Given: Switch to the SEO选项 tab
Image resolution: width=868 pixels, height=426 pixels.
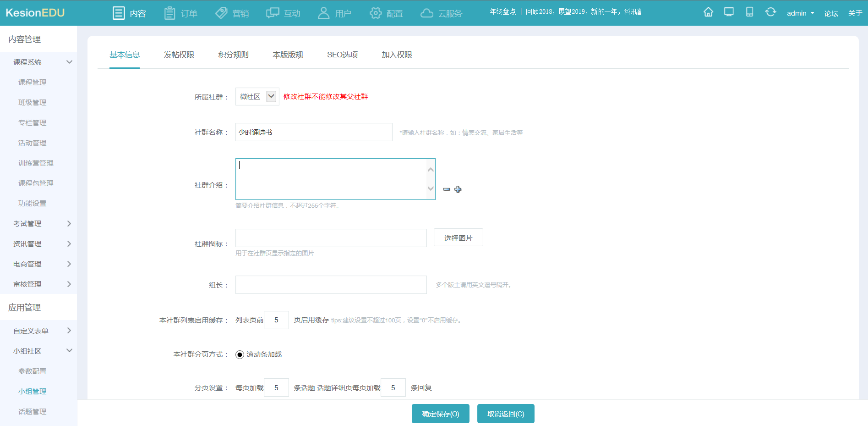Looking at the screenshot, I should tap(342, 55).
